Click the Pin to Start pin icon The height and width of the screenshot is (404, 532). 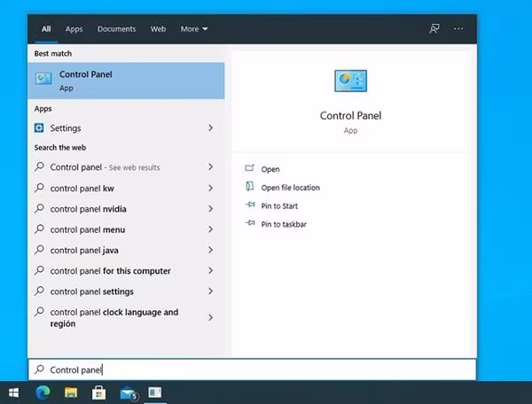[250, 205]
